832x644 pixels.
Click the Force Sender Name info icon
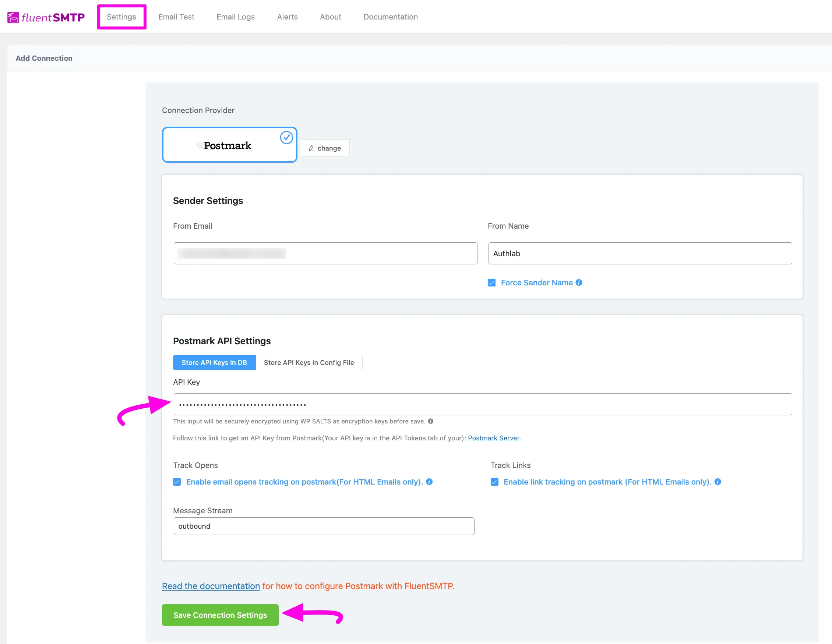coord(579,282)
